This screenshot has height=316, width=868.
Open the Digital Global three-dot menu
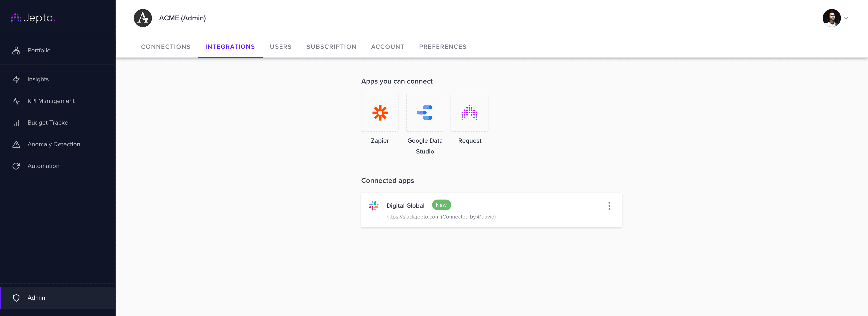[609, 206]
